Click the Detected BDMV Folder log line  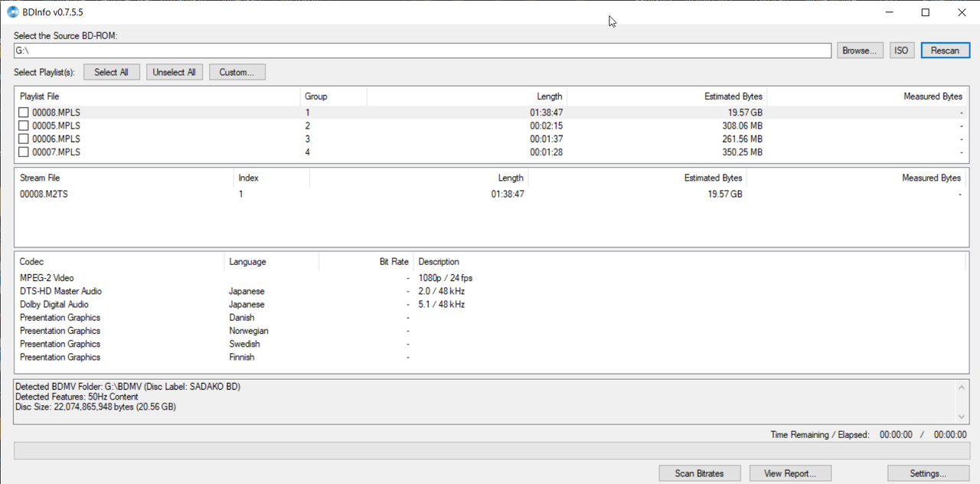(x=128, y=387)
